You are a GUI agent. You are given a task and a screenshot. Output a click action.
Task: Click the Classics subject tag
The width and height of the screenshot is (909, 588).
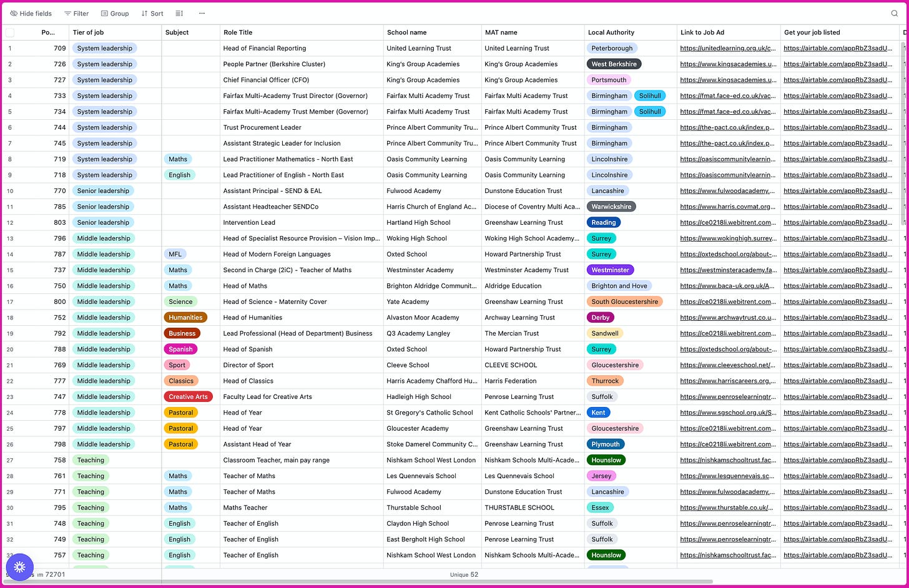(181, 381)
